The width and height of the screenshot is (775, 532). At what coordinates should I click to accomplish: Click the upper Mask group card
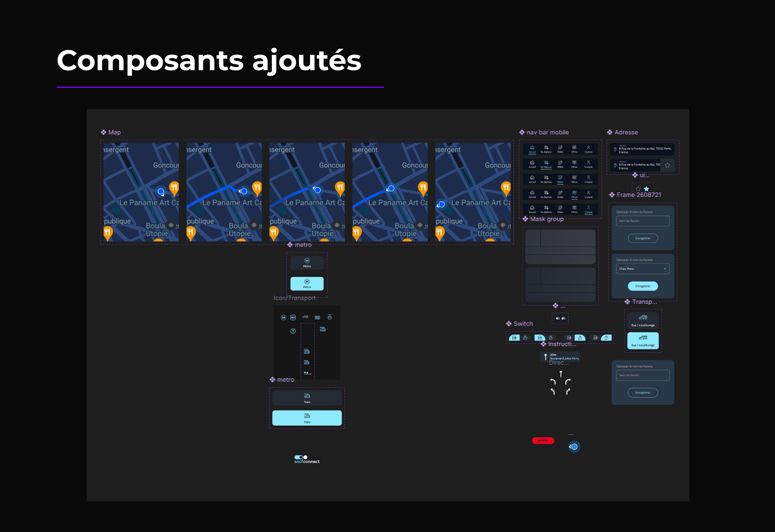560,247
